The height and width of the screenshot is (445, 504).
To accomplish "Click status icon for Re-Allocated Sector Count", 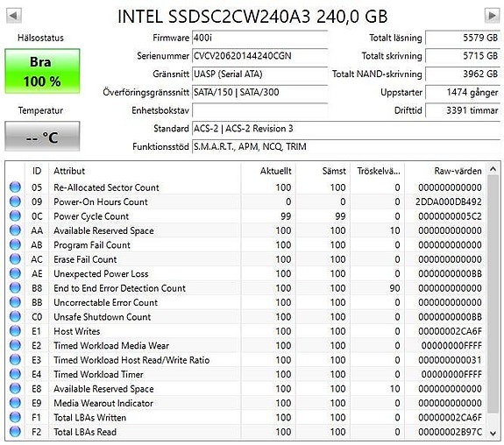I will pos(15,187).
